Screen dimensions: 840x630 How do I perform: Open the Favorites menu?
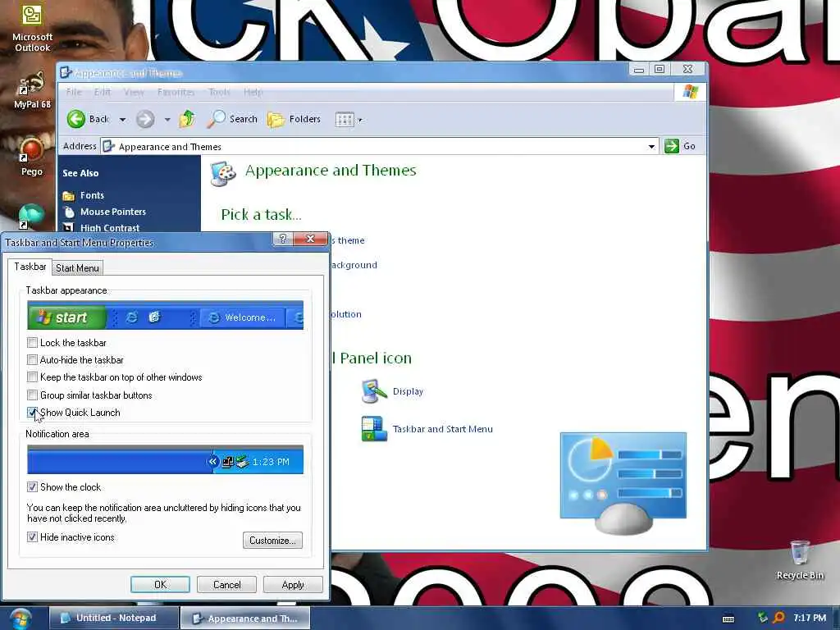(x=176, y=92)
